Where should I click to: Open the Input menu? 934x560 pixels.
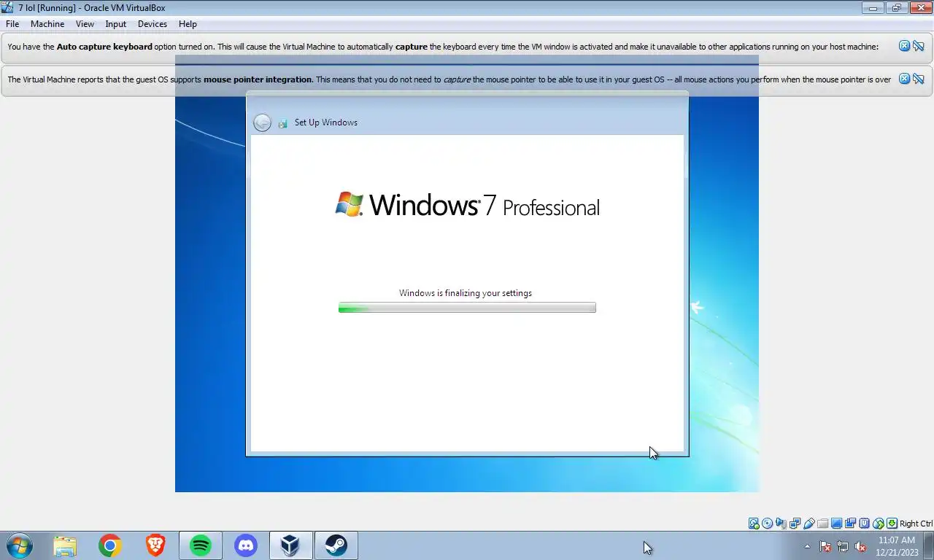tap(115, 24)
